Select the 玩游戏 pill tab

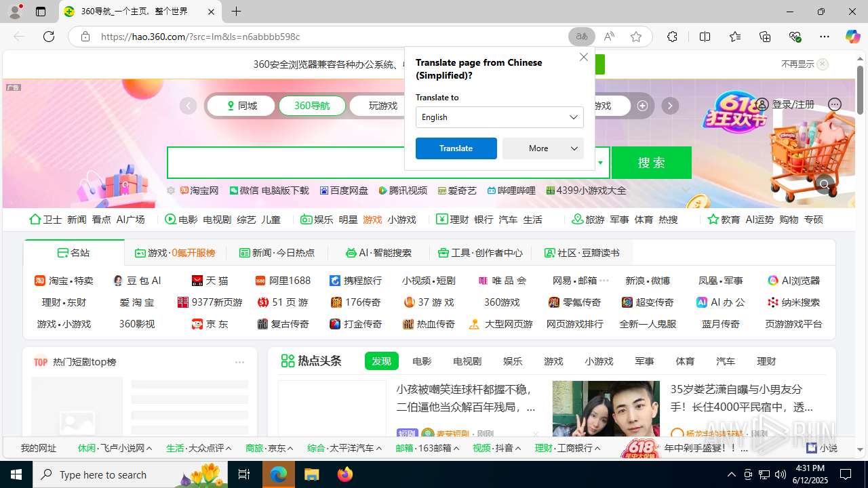tap(382, 106)
